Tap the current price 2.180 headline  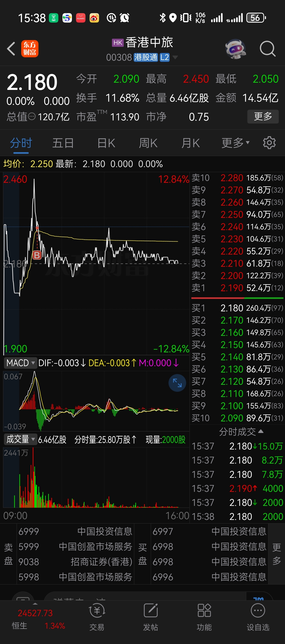pyautogui.click(x=32, y=82)
